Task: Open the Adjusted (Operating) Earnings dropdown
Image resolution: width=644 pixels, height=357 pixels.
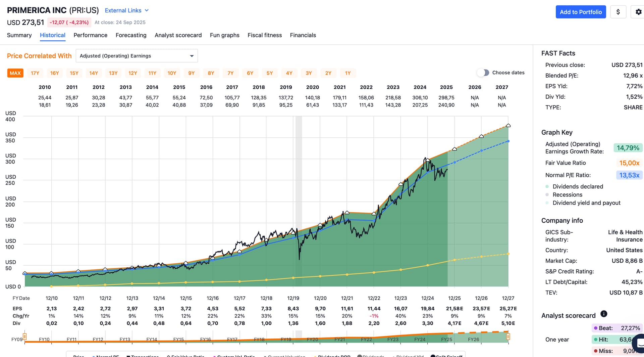Action: click(137, 56)
